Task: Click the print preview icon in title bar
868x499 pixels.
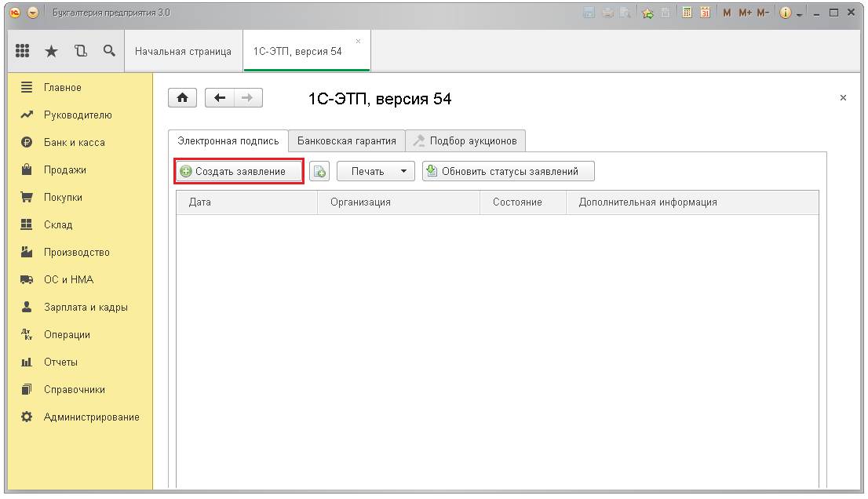Action: click(x=625, y=13)
